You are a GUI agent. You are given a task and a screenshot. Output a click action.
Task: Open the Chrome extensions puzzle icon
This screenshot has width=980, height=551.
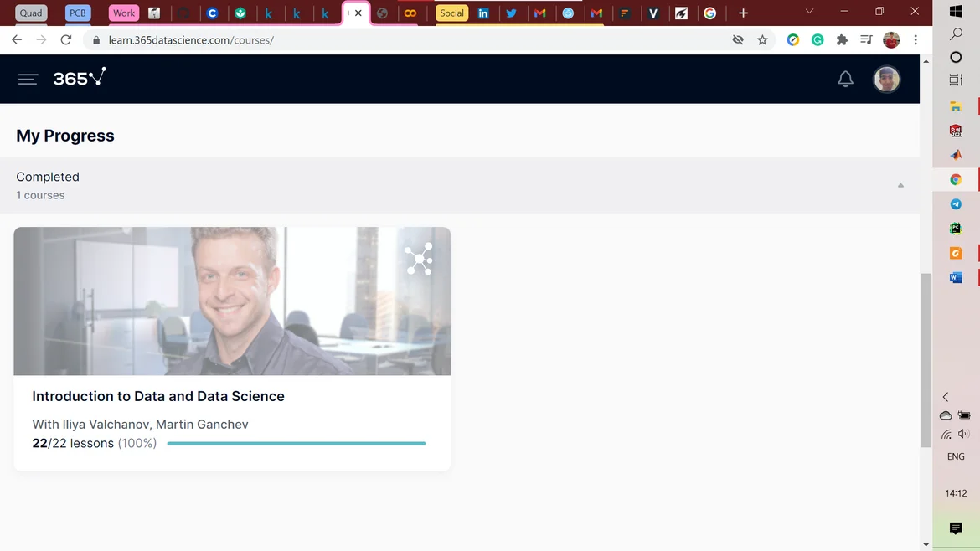coord(842,40)
